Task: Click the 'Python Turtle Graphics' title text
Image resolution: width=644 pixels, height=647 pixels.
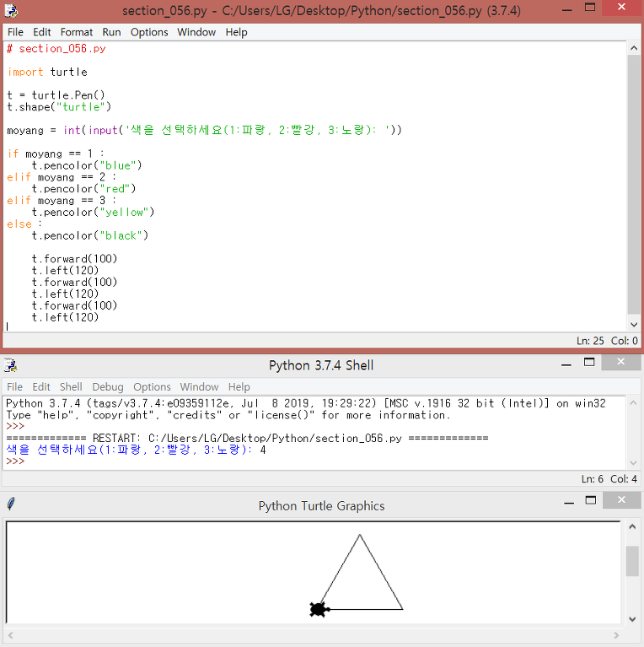Action: pos(322,506)
